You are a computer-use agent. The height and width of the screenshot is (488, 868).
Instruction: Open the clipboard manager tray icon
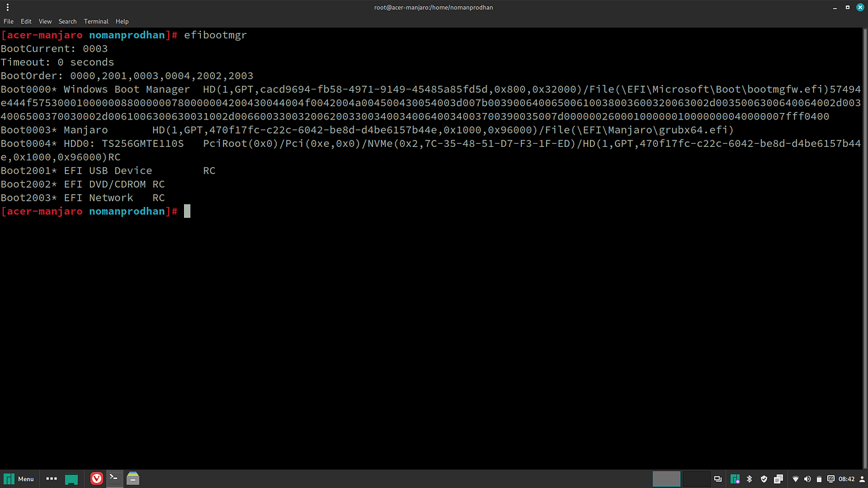click(819, 478)
